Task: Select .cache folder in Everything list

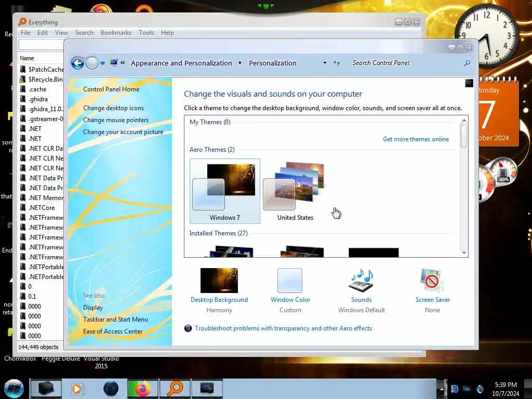Action: click(41, 89)
